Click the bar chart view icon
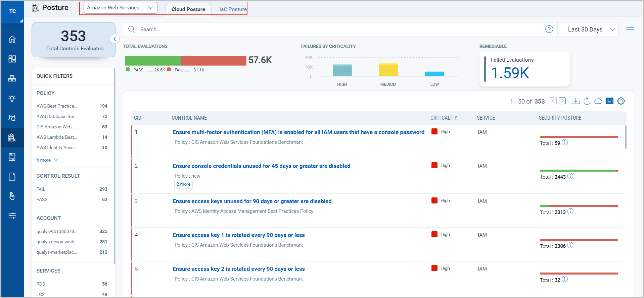Viewport: 644px width, 298px height. click(x=609, y=101)
